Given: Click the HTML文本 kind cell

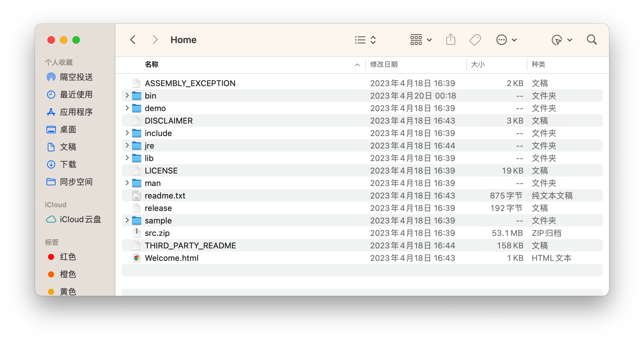Looking at the screenshot, I should pos(551,258).
